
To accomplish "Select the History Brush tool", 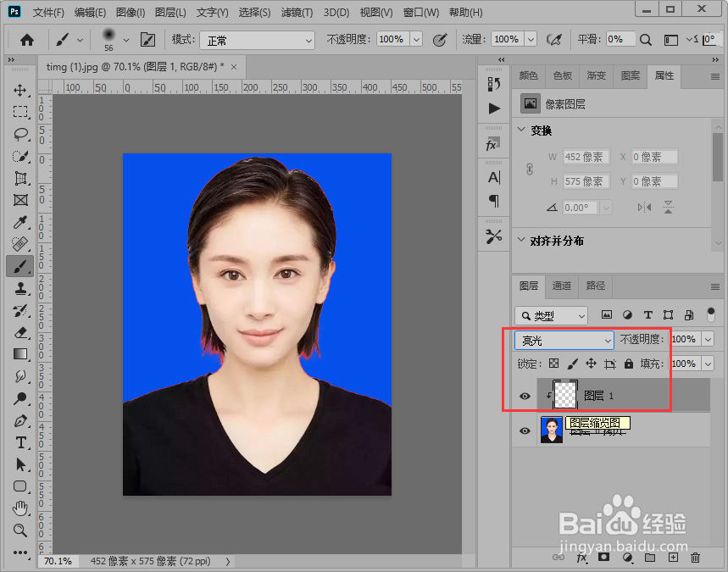I will click(x=20, y=311).
